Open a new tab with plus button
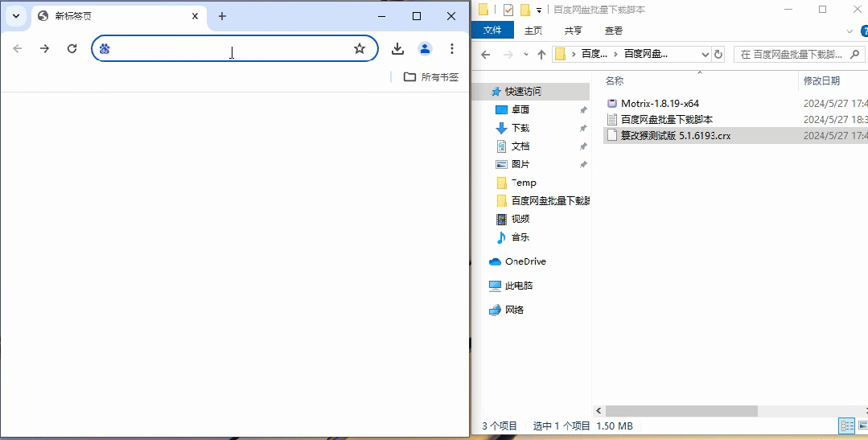 point(222,16)
